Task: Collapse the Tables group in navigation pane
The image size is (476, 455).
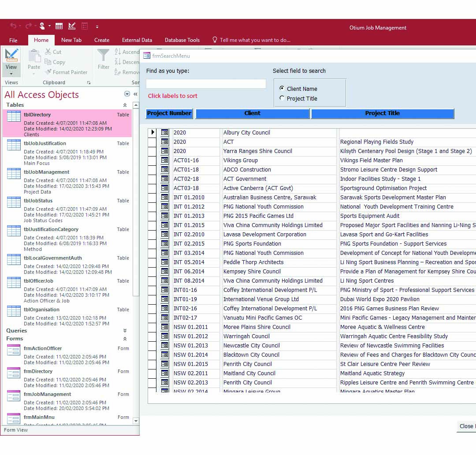Action: (x=125, y=105)
